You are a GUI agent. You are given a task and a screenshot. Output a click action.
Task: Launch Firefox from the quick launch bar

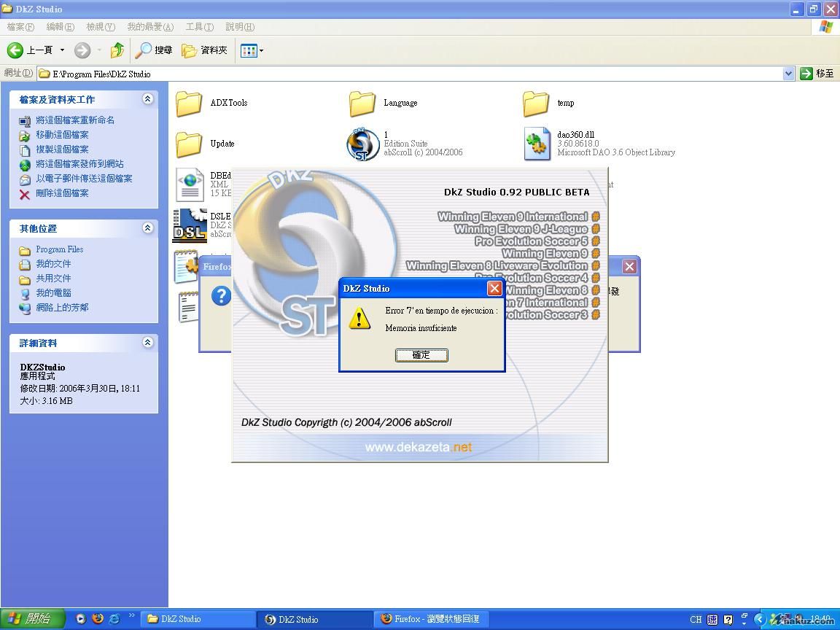(x=98, y=619)
